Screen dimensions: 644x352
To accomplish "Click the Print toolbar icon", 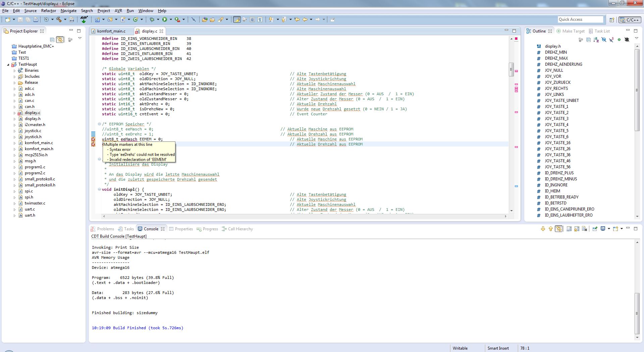I will [36, 19].
